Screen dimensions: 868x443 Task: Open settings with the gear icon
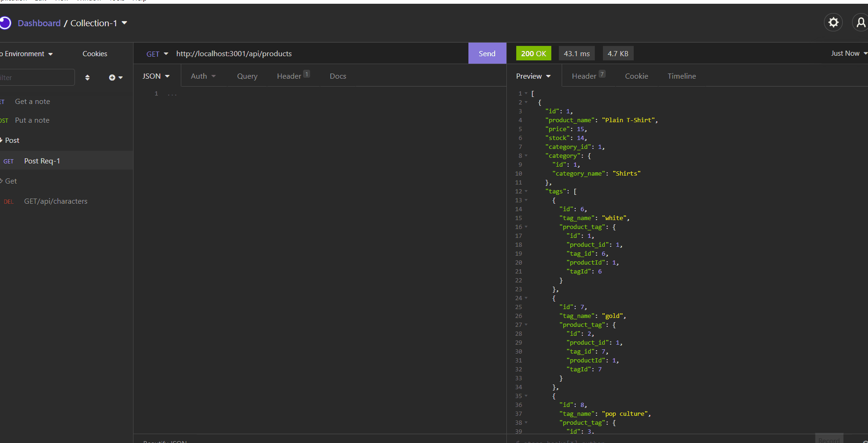(x=833, y=22)
